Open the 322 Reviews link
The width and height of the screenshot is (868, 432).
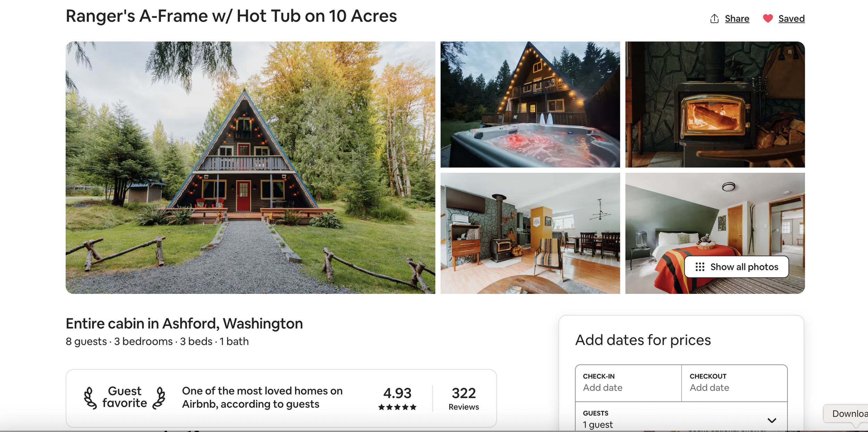[464, 398]
